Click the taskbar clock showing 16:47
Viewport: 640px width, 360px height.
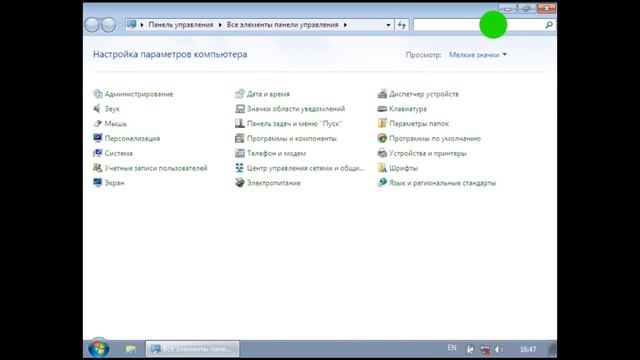tap(528, 349)
